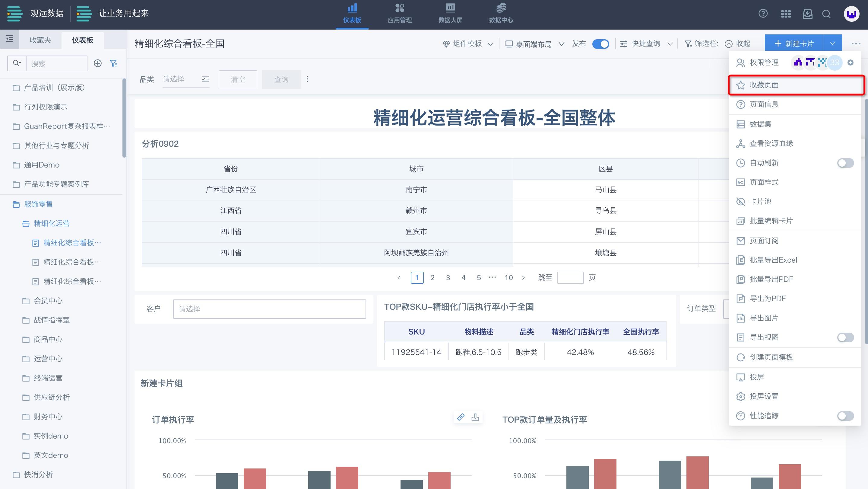Click the vertical dots next to 查询 button

click(307, 79)
